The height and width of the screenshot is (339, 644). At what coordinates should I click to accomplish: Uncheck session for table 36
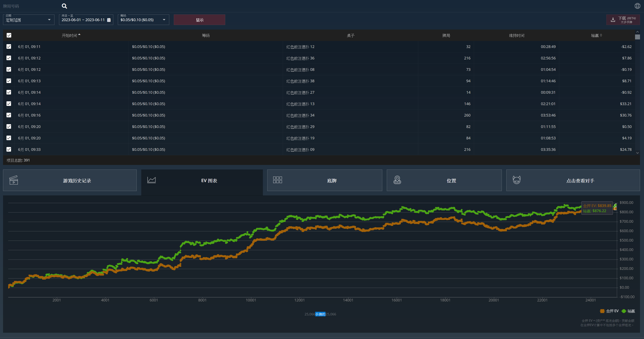(9, 58)
